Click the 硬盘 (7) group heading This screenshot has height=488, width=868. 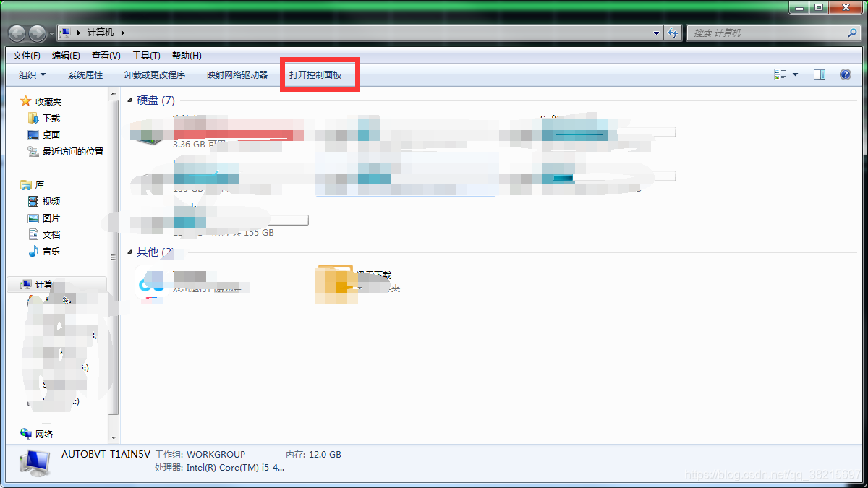point(156,100)
